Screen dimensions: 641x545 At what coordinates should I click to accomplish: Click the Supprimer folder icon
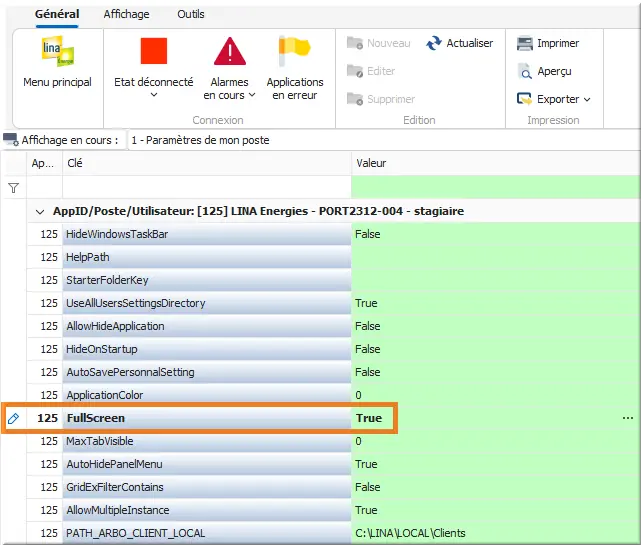tap(354, 99)
